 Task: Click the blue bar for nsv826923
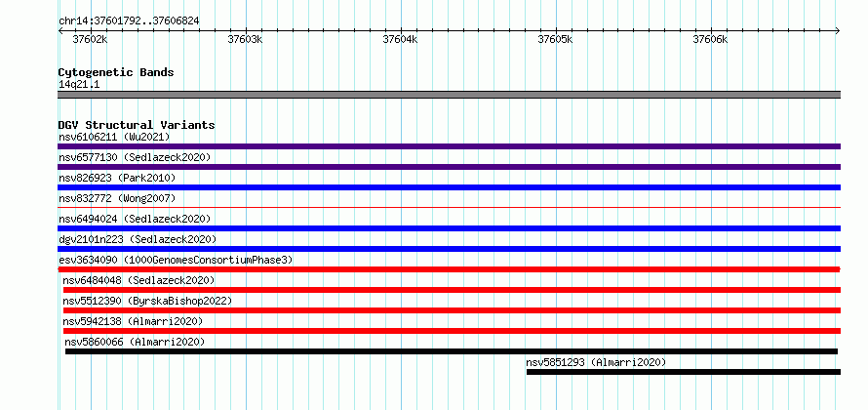[449, 187]
